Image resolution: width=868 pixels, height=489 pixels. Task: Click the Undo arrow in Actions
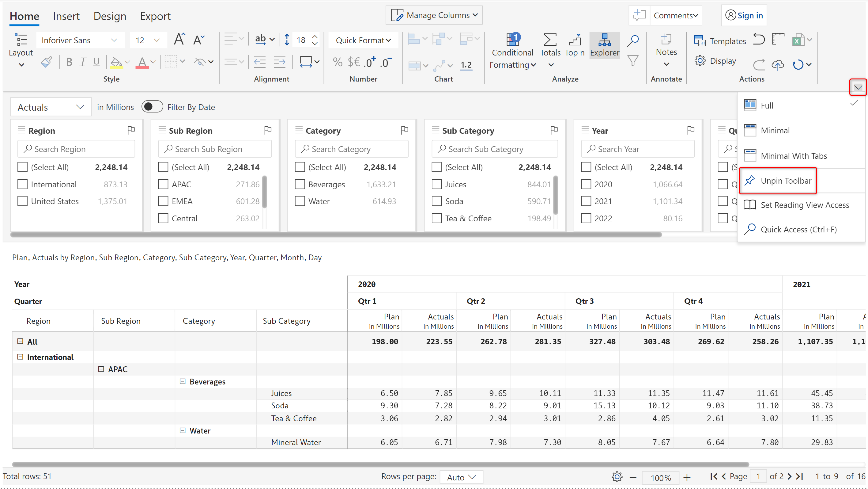[x=758, y=40]
